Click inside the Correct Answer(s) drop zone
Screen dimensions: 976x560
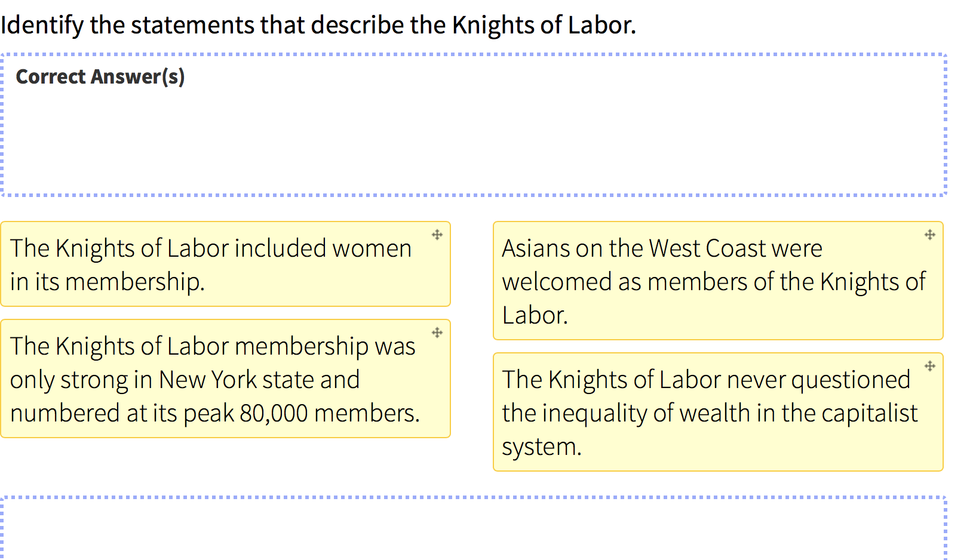[474, 125]
